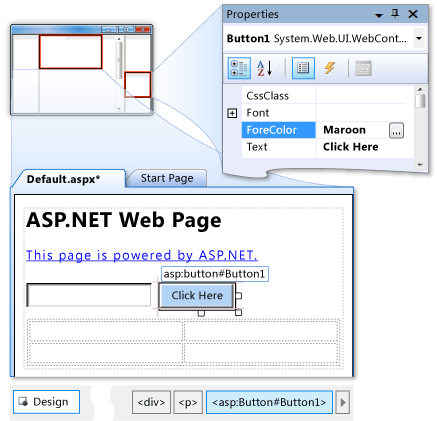The height and width of the screenshot is (421, 437).
Task: Click the Properties grid scrollbar thumb
Action: pos(420,101)
